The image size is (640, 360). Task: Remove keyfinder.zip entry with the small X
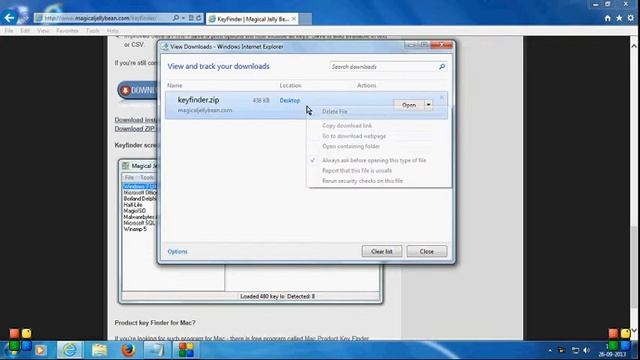(x=441, y=97)
